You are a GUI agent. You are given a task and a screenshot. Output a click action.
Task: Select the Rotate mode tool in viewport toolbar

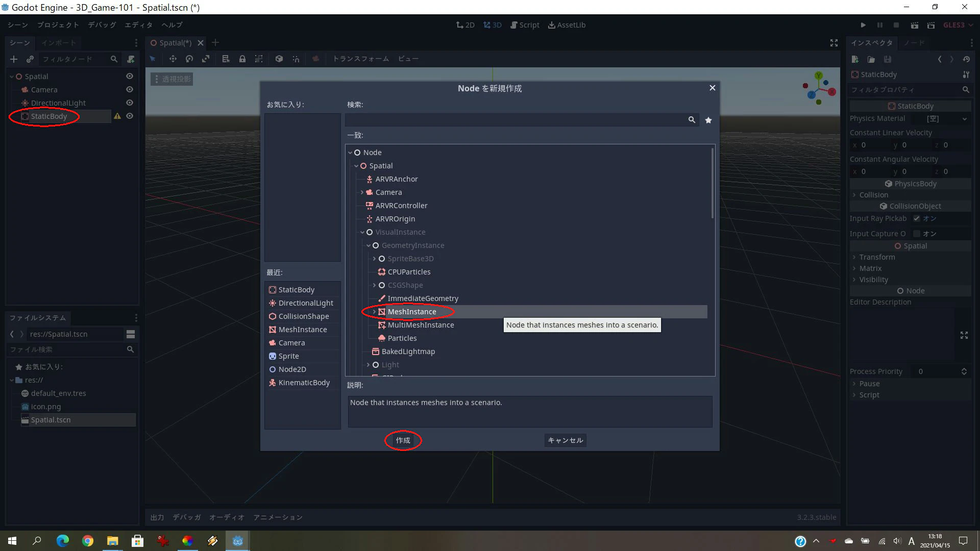(189, 59)
